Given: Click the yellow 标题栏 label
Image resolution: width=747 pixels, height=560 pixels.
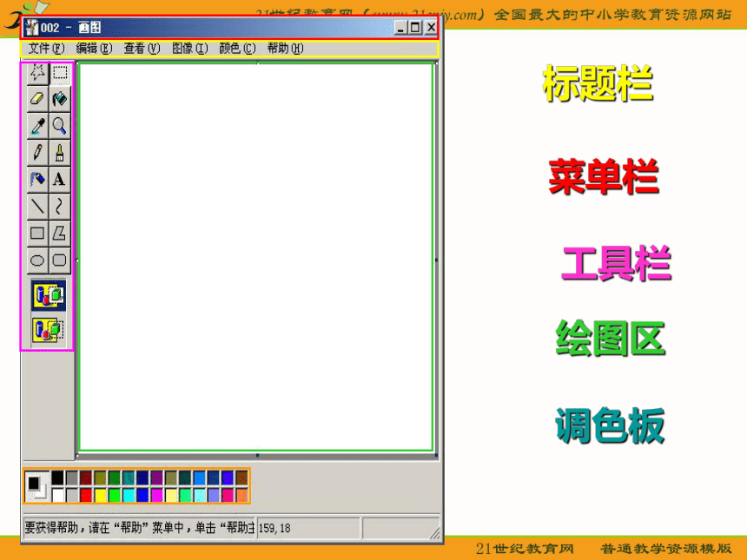Looking at the screenshot, I should pyautogui.click(x=598, y=84).
